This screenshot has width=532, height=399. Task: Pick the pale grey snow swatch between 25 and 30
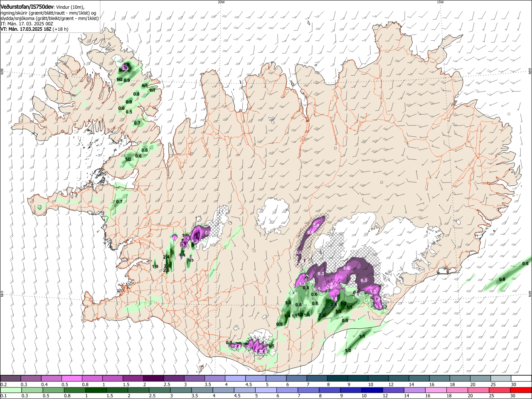501,379
